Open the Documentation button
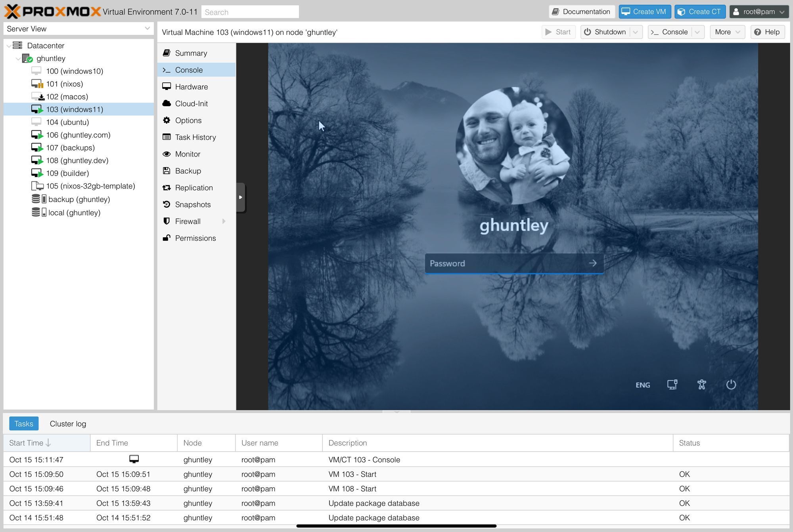Screen dimensions: 793x532 (582, 11)
